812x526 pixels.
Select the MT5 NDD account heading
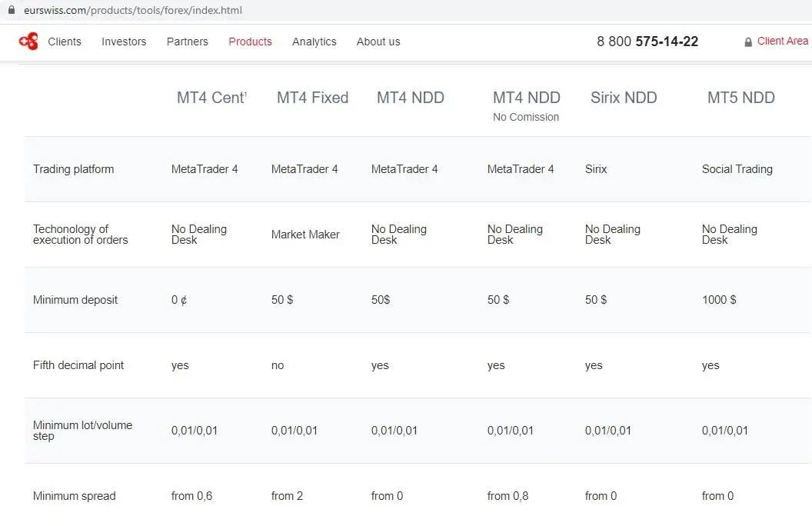tap(741, 98)
